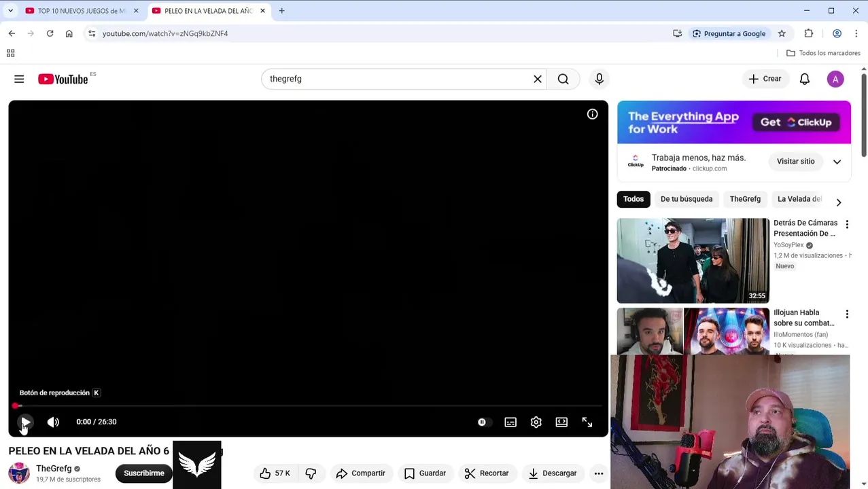868x489 pixels.
Task: Play the video with the play button
Action: coord(24,422)
